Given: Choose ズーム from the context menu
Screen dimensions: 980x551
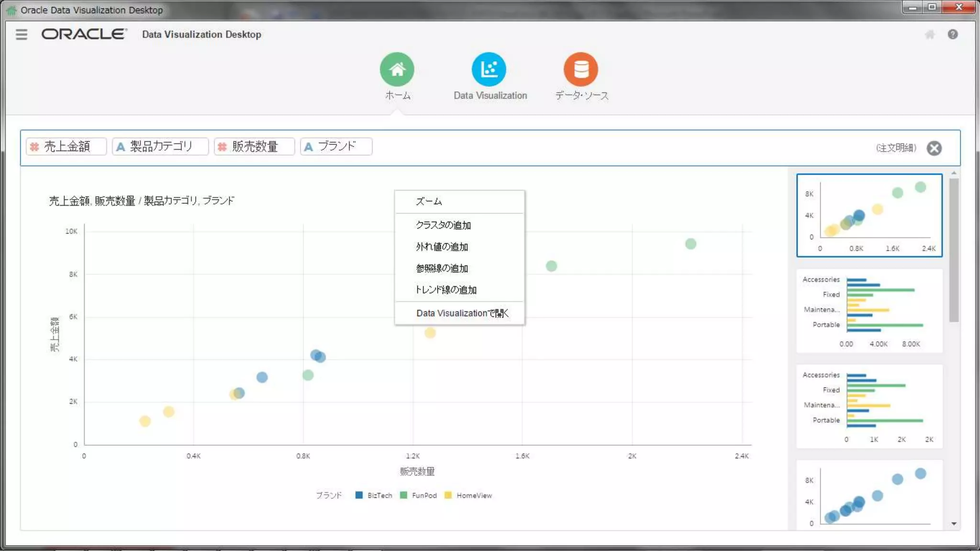Looking at the screenshot, I should point(429,201).
